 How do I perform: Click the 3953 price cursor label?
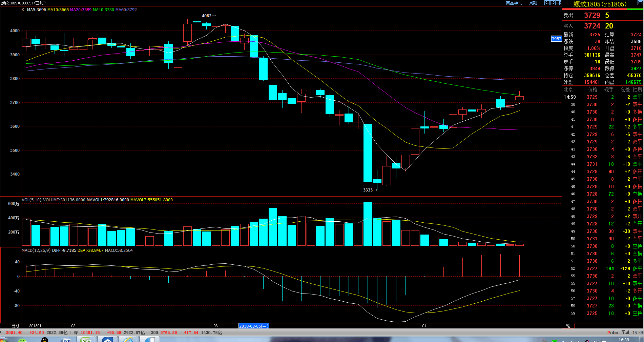pyautogui.click(x=556, y=39)
